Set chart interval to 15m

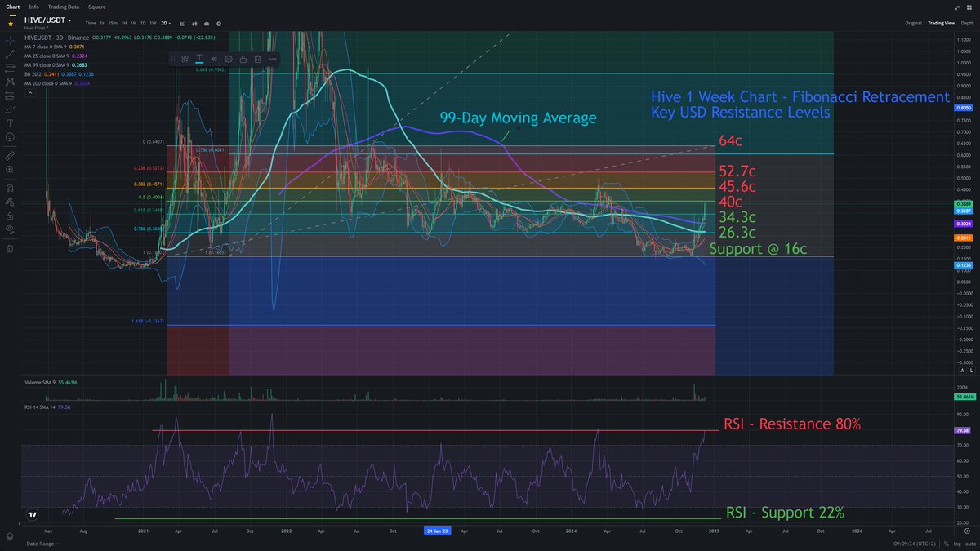tap(113, 24)
